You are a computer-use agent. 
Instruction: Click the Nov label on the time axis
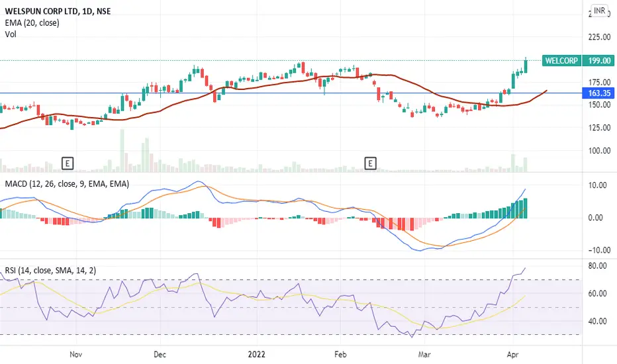point(75,354)
